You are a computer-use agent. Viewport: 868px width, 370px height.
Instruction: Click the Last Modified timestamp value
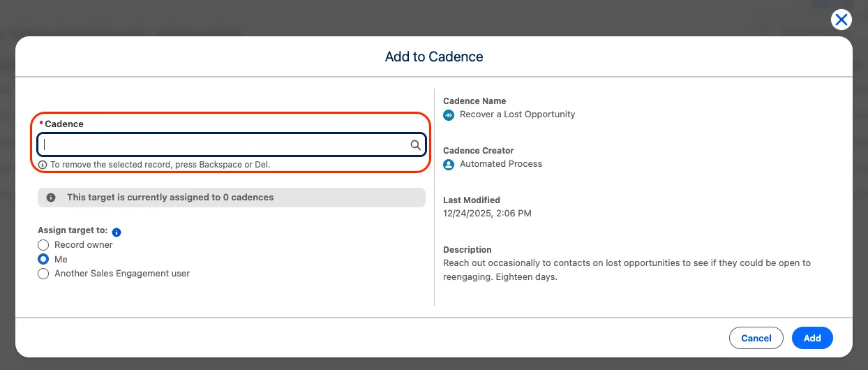(x=487, y=214)
